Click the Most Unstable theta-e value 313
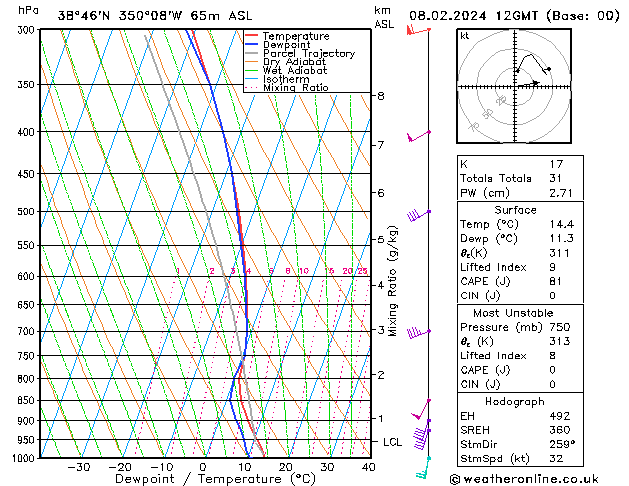This screenshot has height=486, width=629. click(x=560, y=341)
